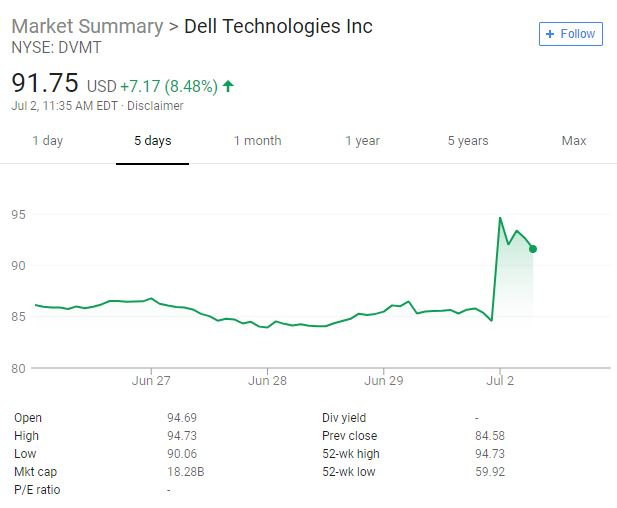Click the Jun 28 date label
Screen dimensions: 617x508
click(267, 381)
